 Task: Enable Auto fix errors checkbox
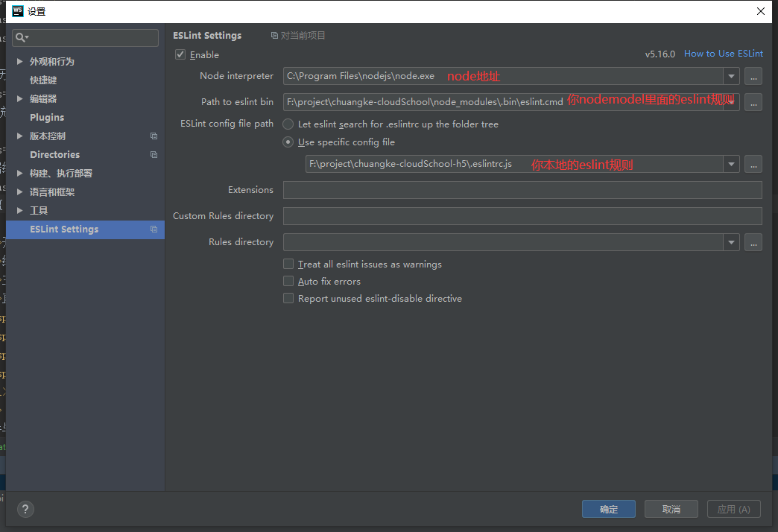tap(288, 281)
